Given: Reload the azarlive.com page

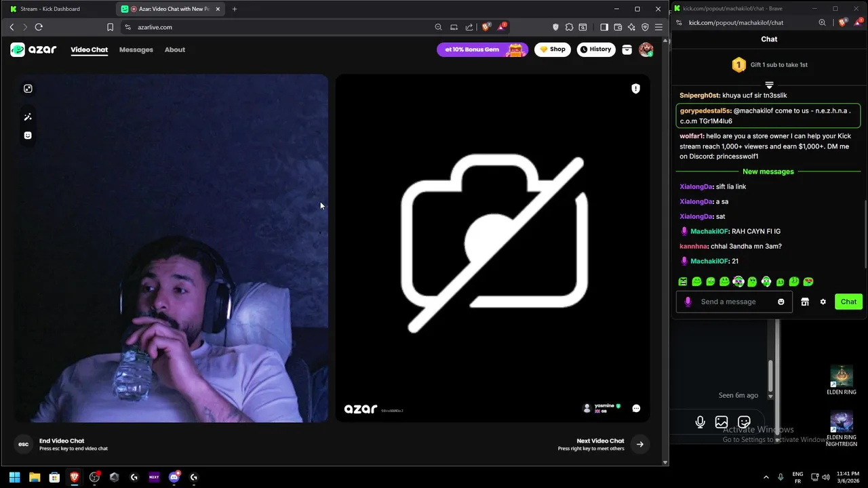Looking at the screenshot, I should pyautogui.click(x=39, y=27).
